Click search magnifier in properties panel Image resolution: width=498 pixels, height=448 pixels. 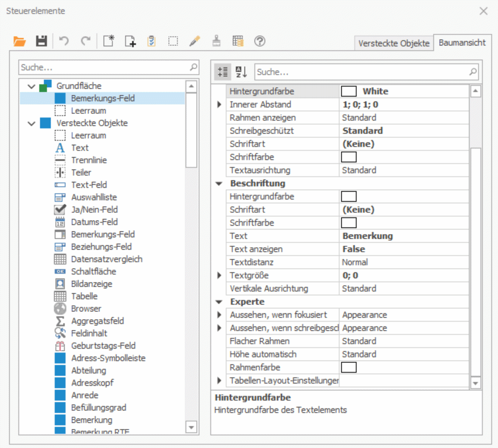tap(473, 72)
